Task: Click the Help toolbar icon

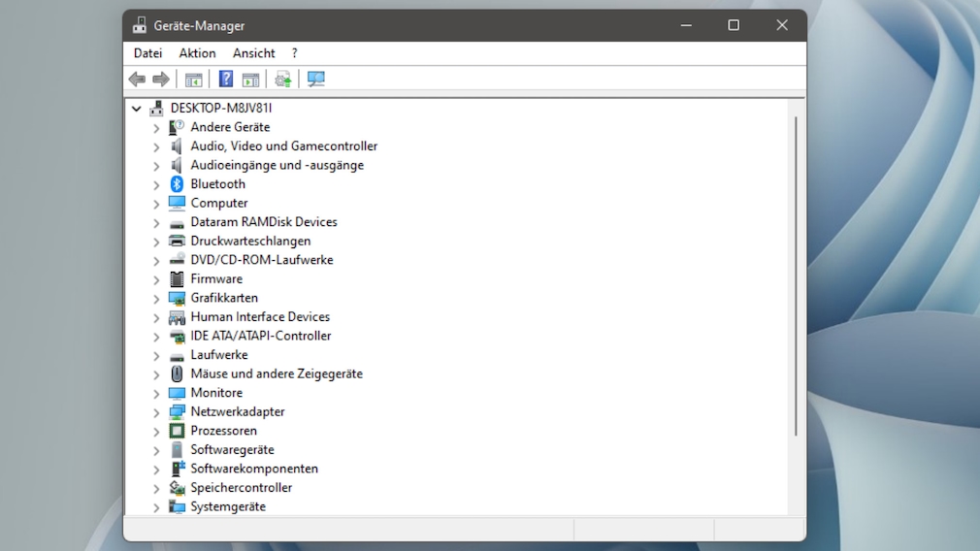Action: point(226,79)
